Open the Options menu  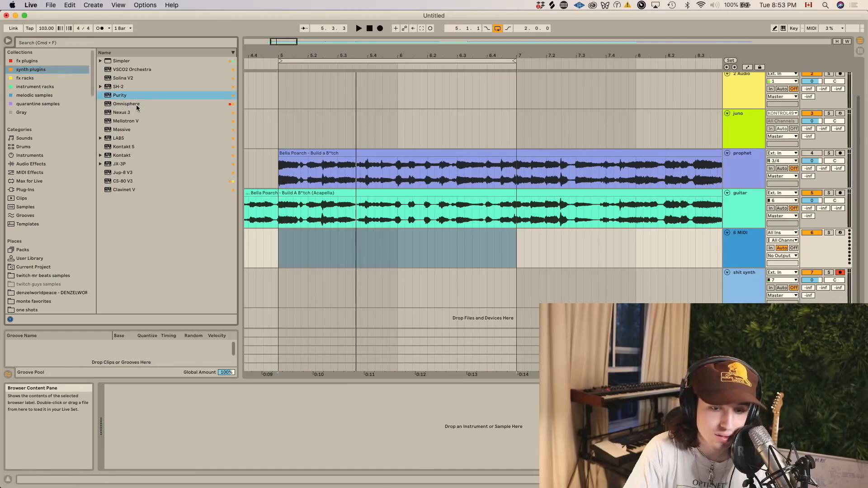pos(145,5)
